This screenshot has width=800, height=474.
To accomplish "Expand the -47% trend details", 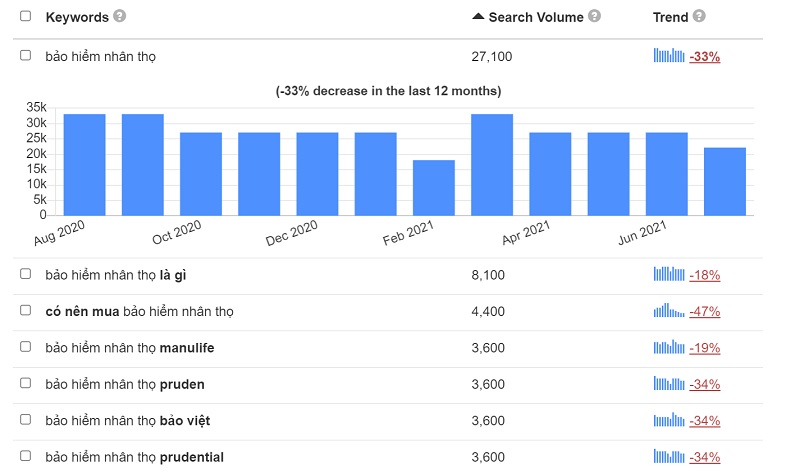I will [x=705, y=312].
